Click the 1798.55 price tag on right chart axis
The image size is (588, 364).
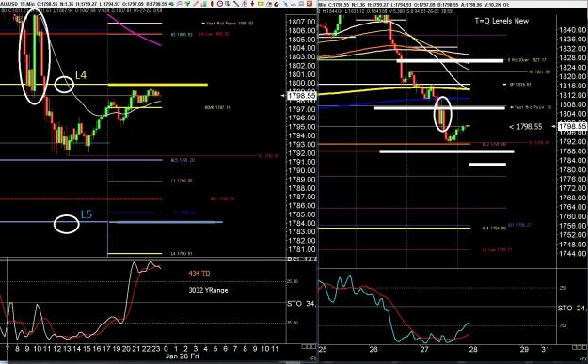572,127
